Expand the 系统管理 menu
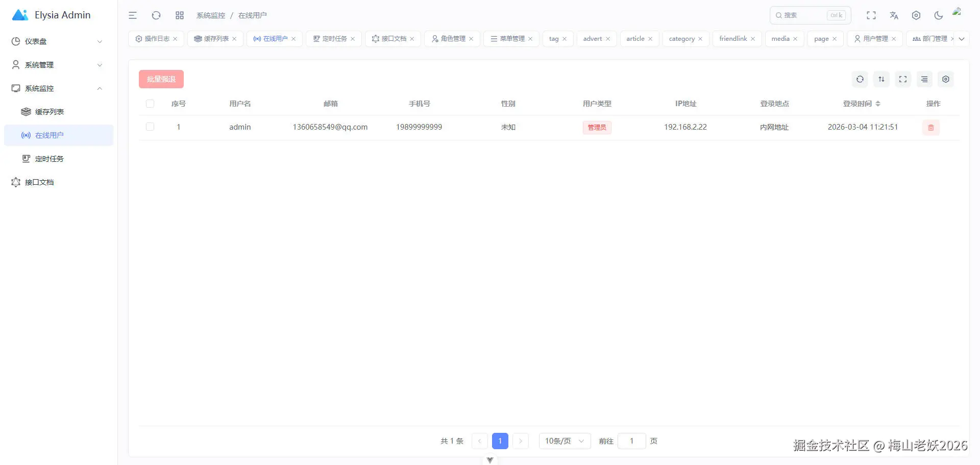980x465 pixels. click(x=59, y=65)
